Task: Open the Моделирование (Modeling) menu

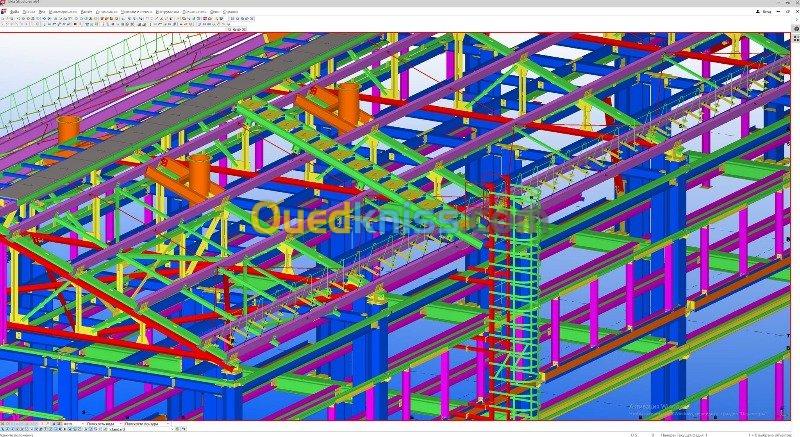Action: (63, 12)
